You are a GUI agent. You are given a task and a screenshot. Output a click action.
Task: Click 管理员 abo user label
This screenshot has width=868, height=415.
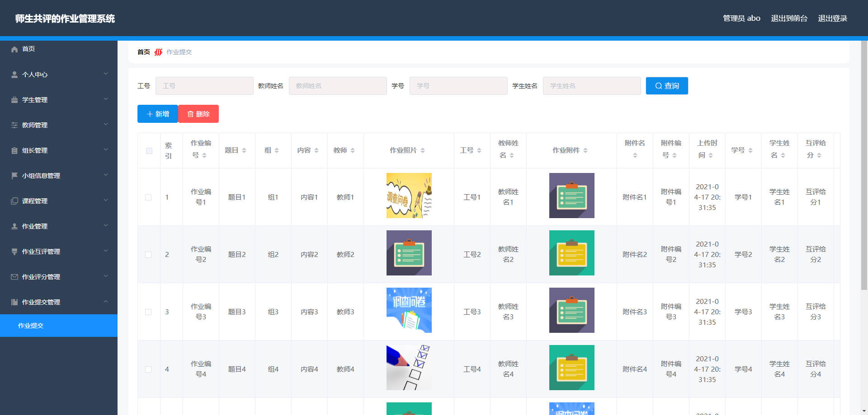click(x=741, y=19)
